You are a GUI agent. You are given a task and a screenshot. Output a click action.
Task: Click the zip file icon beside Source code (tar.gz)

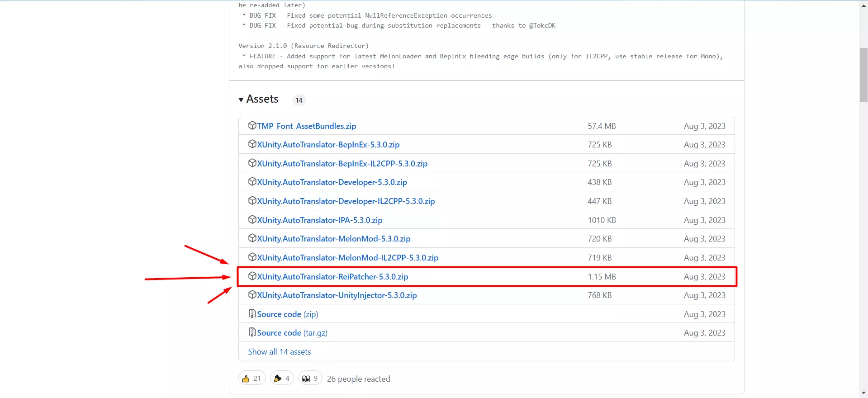coord(252,332)
